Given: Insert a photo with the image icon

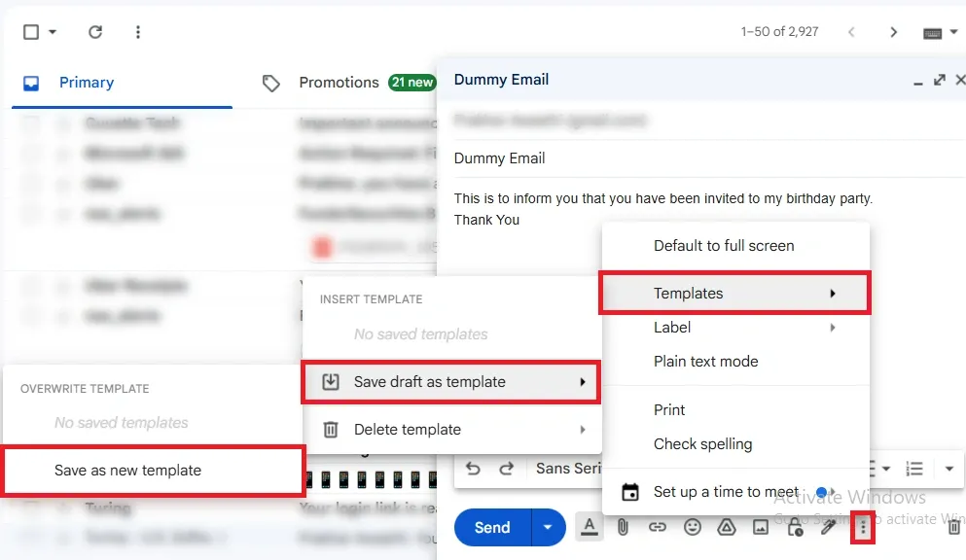Looking at the screenshot, I should coord(761,527).
